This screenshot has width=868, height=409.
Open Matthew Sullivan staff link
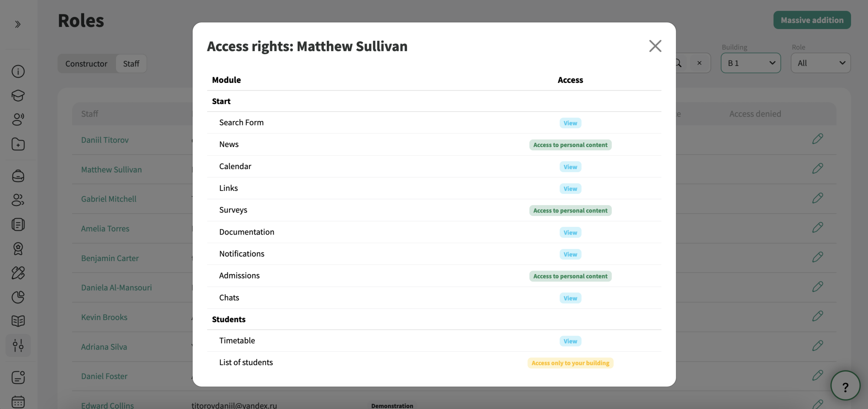click(x=111, y=170)
